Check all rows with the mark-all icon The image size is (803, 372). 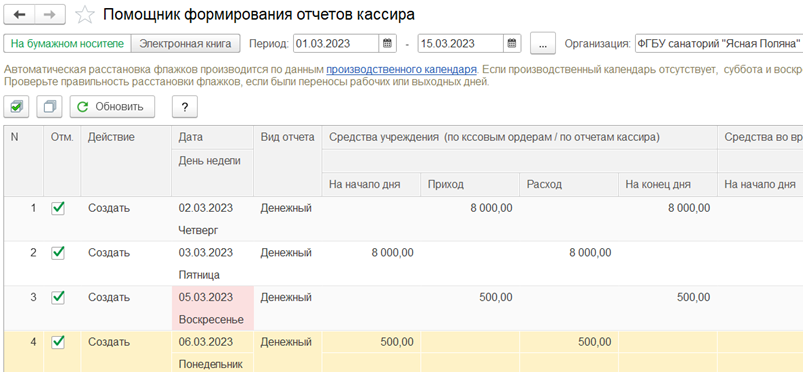click(x=16, y=107)
